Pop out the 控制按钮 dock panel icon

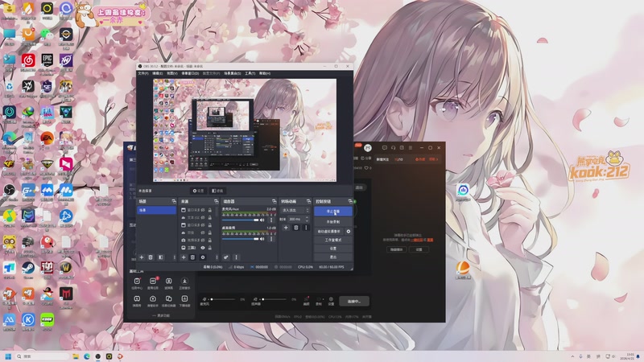point(350,202)
